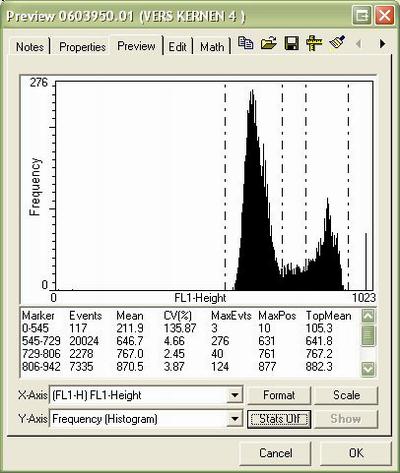
Task: Expand the X-Axis FL1-Height dropdown
Action: tap(235, 395)
